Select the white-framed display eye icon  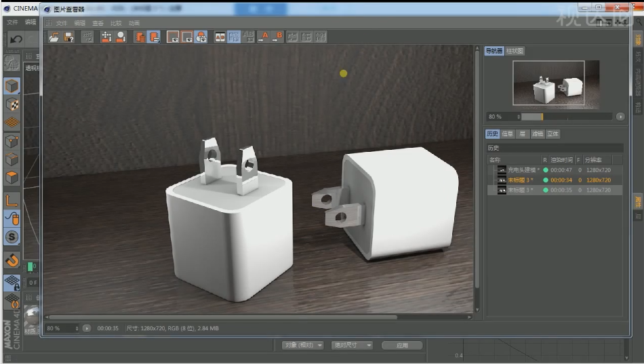pyautogui.click(x=173, y=37)
